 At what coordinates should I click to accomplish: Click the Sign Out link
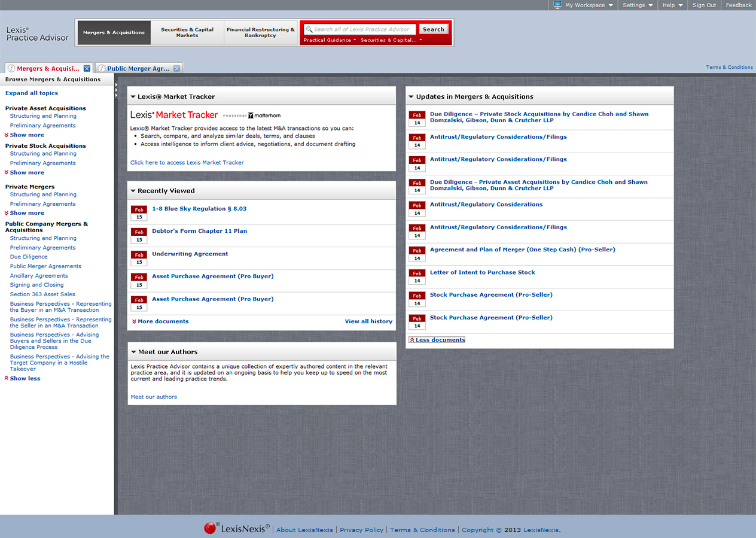pos(704,5)
